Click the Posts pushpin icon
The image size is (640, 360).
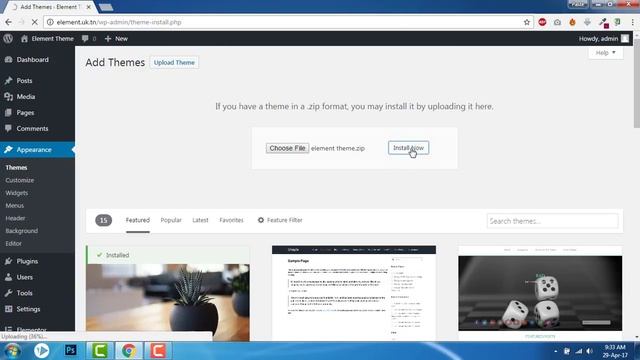[8, 81]
